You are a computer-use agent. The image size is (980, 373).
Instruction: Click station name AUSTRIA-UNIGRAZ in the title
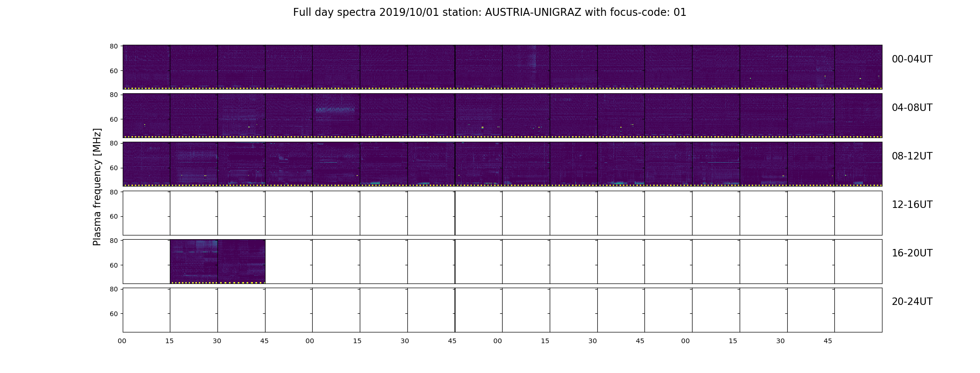click(x=533, y=13)
